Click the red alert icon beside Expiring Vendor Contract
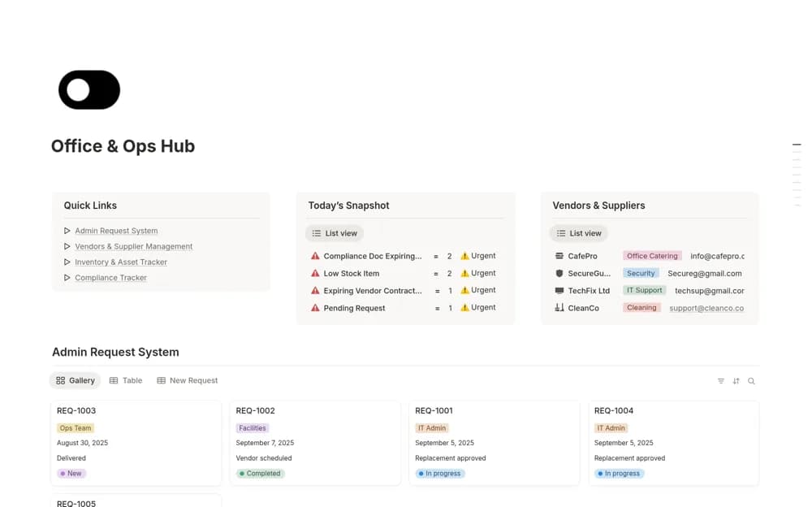This screenshot has width=812, height=507. [315, 290]
